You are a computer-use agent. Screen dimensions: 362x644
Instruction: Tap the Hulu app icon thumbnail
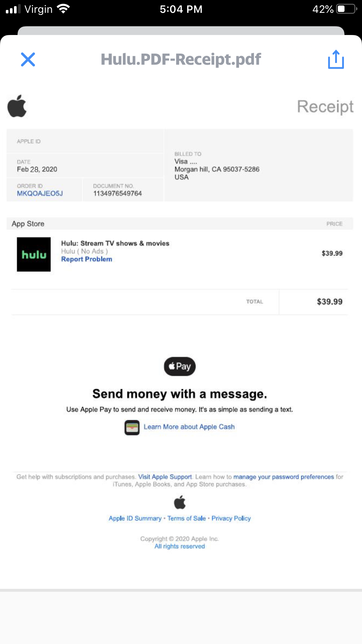[x=34, y=254]
